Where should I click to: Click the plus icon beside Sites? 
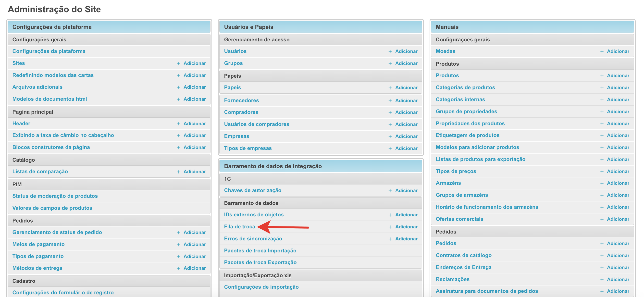click(178, 63)
